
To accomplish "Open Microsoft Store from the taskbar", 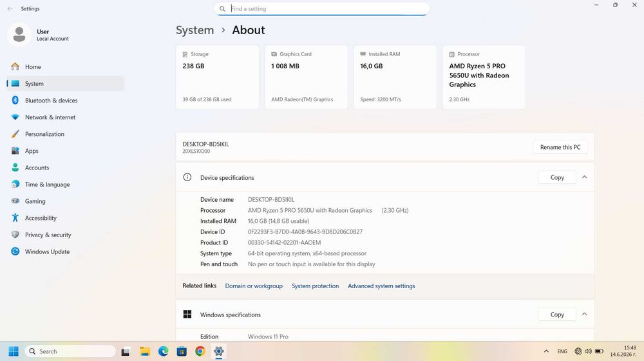I will point(182,351).
